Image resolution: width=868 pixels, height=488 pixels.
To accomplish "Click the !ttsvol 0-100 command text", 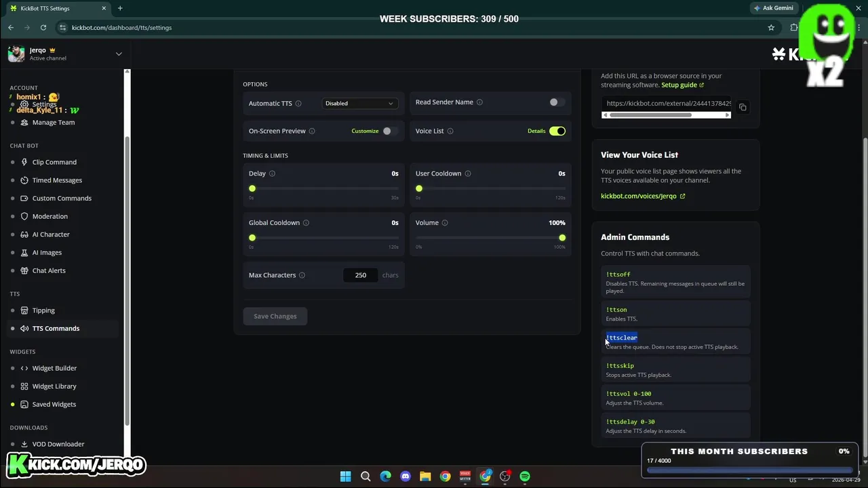I will pos(629,394).
